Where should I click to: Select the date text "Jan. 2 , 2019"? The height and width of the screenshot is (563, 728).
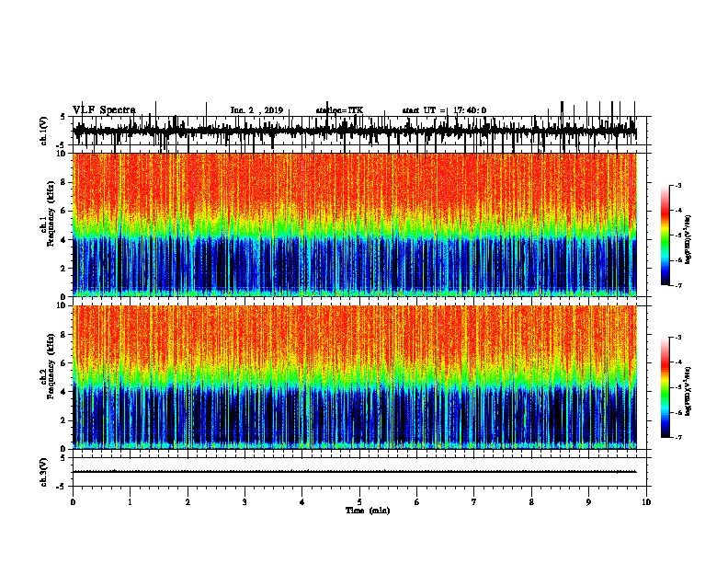pos(256,110)
